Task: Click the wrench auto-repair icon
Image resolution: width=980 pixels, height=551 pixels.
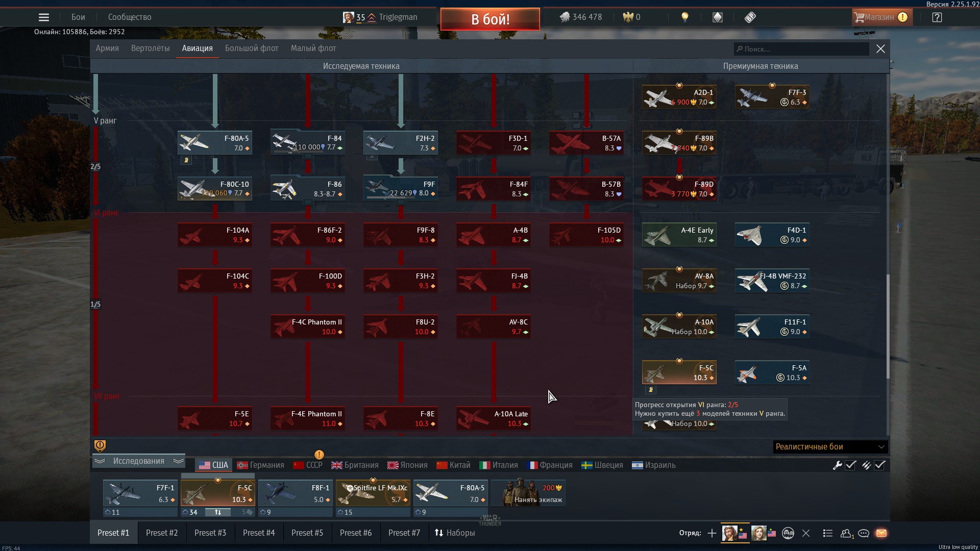Action: coord(837,465)
